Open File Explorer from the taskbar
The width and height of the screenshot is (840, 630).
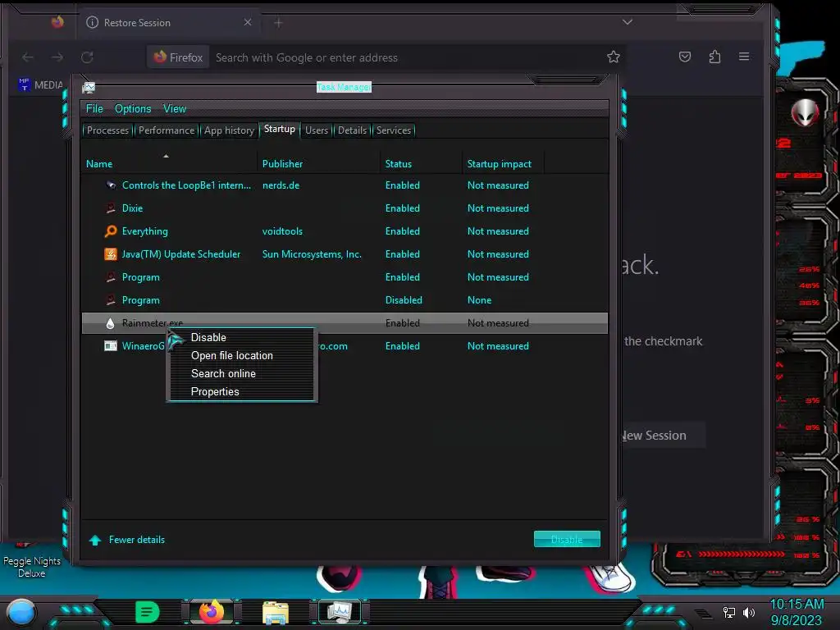(276, 612)
